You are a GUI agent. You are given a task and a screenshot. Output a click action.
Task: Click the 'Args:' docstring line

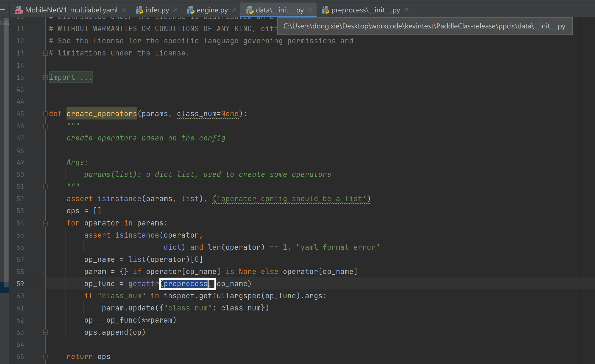[x=77, y=162]
